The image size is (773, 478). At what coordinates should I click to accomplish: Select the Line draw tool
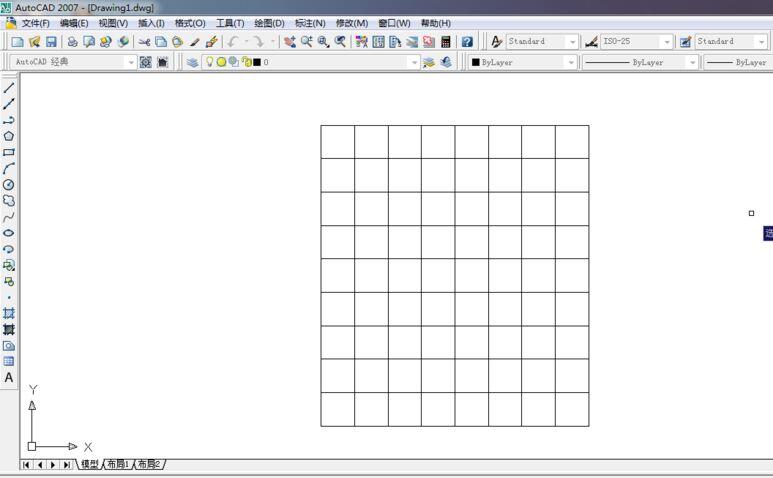[9, 88]
